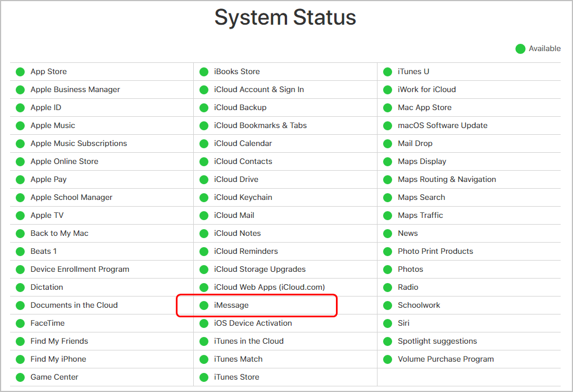Click the green dot next to iMessage
The width and height of the screenshot is (573, 392).
204,306
